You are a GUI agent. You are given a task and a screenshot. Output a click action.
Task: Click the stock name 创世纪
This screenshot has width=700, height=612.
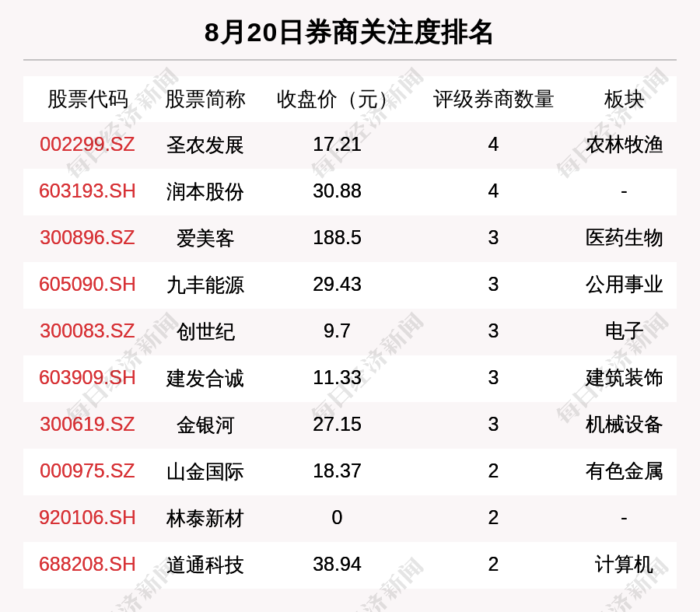click(205, 332)
